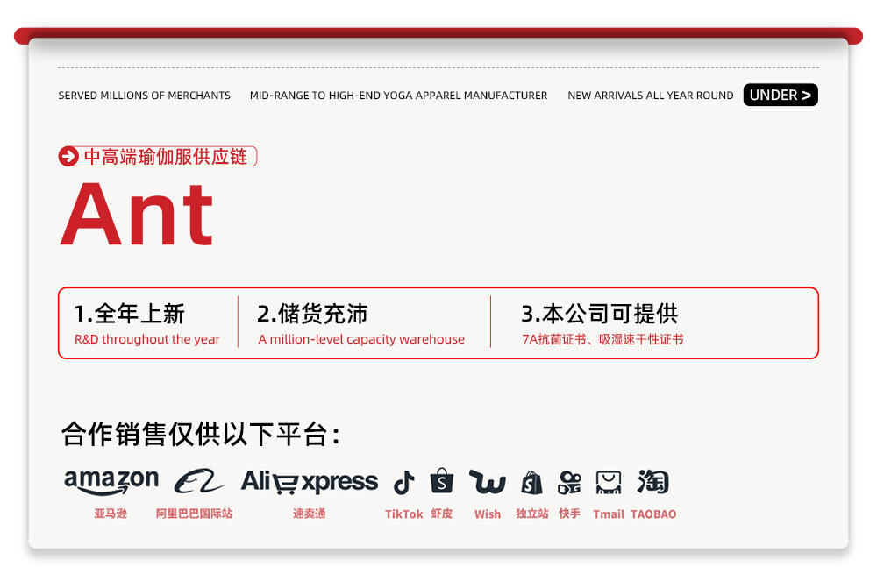The image size is (877, 588).
Task: Click the 亚马逊 label under Amazon
Action: pyautogui.click(x=111, y=514)
